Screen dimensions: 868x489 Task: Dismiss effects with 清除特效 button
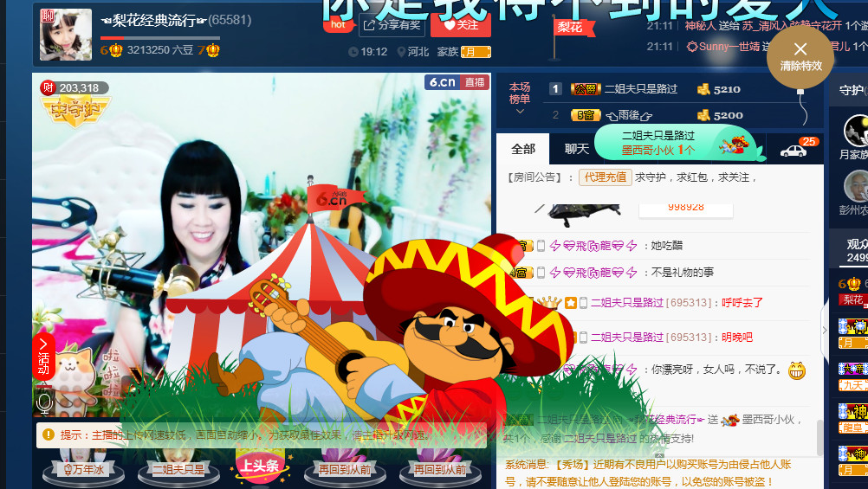coord(800,56)
